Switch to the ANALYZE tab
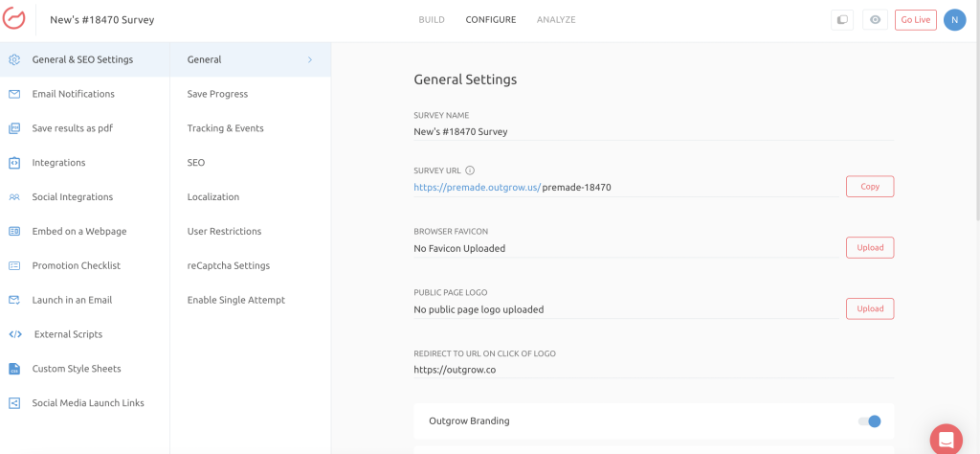Screen dimensions: 980x454 click(x=556, y=19)
